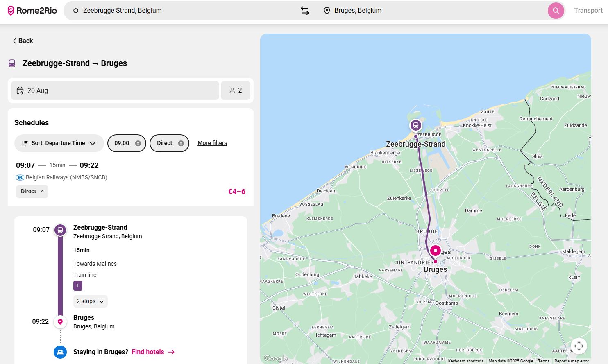Click the Zeebrugge-Strand → Bruges heading
Screen dimensions: 608x364
click(75, 63)
